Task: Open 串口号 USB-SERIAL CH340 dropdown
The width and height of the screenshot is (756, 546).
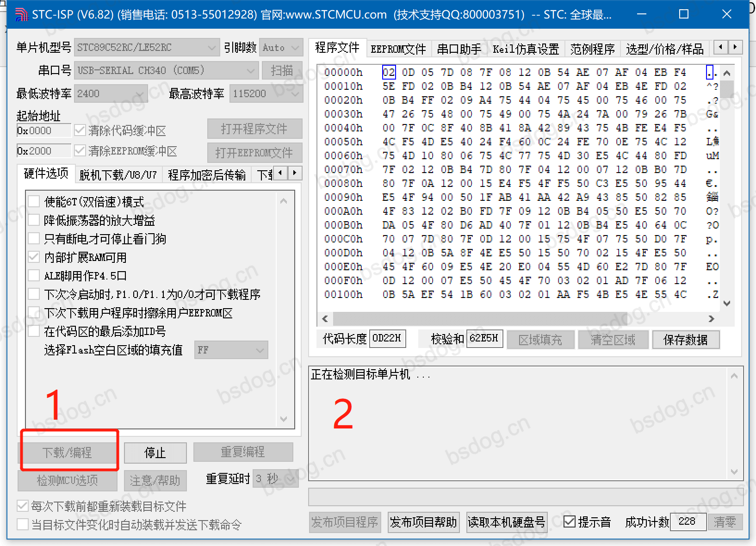Action: tap(166, 71)
